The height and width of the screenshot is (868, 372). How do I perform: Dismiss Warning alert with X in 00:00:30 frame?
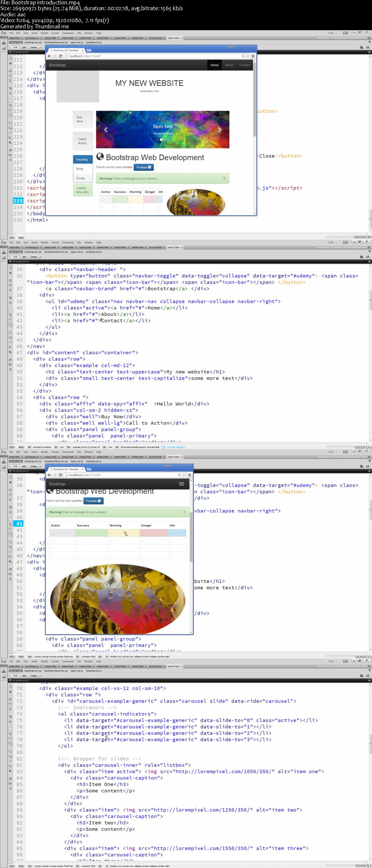click(224, 178)
